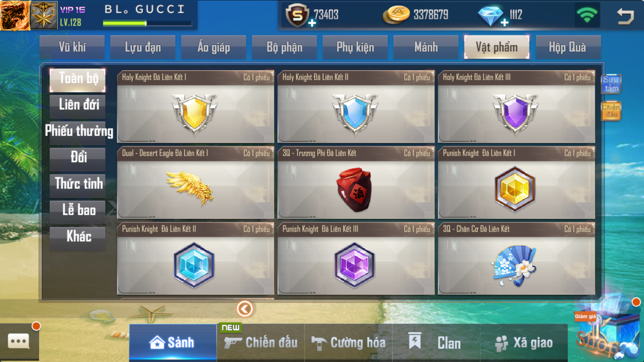
Task: Select the Chiến đấu side toggle
Action: pyautogui.click(x=611, y=111)
